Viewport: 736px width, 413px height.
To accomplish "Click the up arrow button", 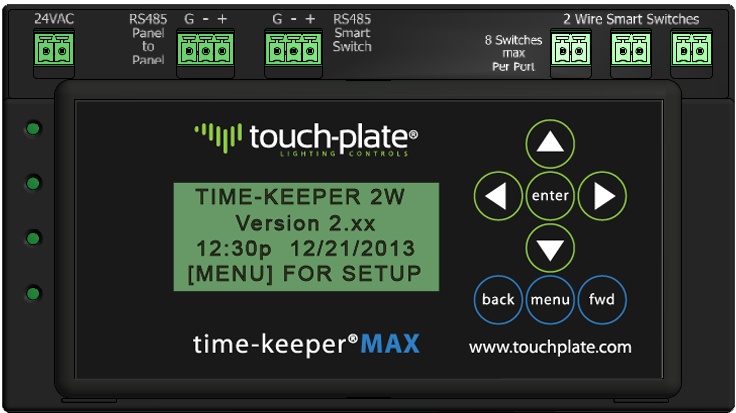I will [550, 144].
